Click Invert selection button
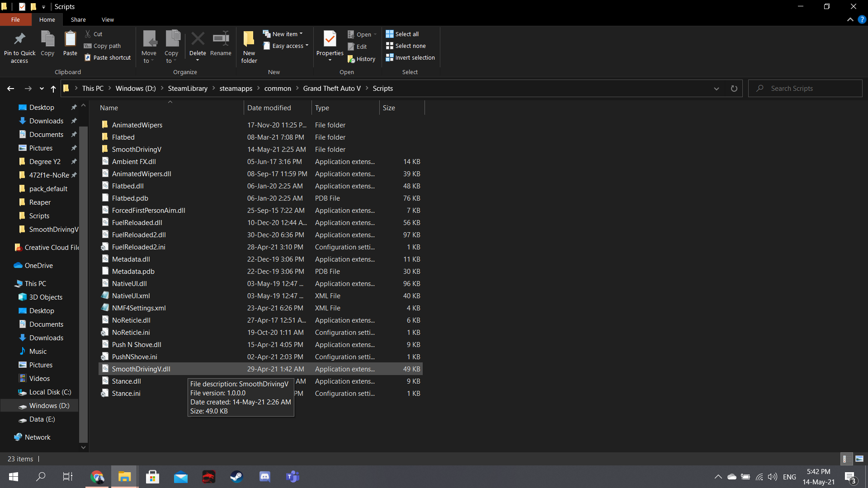This screenshot has height=488, width=868. [x=410, y=57]
